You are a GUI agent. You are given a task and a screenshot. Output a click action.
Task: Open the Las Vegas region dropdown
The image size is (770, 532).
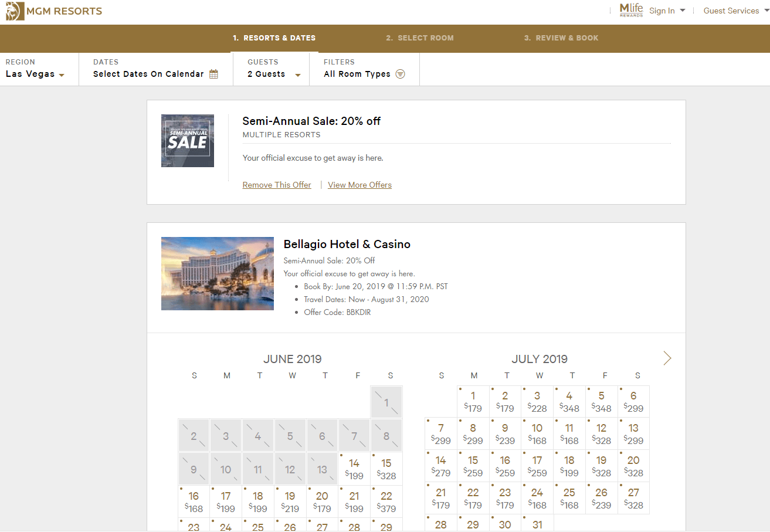[x=35, y=74]
